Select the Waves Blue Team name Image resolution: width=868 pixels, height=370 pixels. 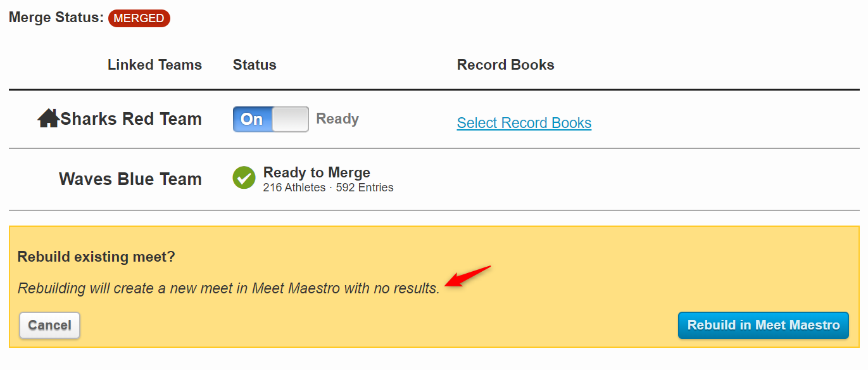130,179
